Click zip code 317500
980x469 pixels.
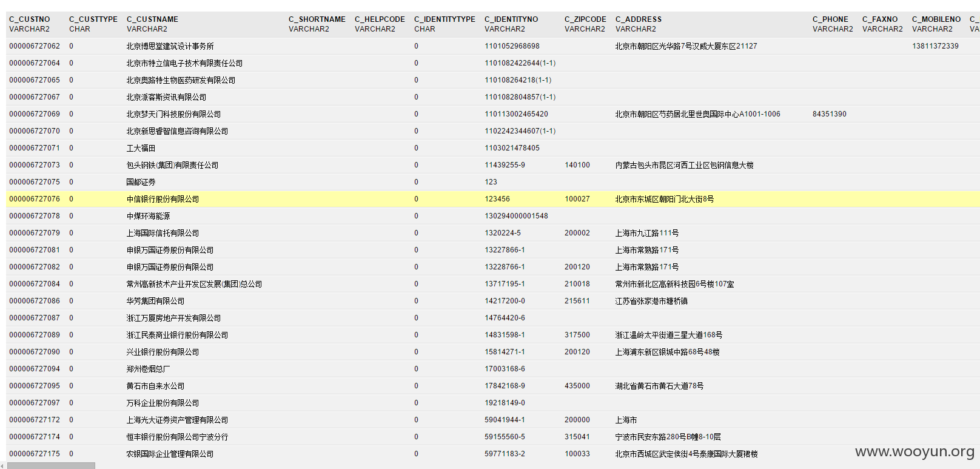(x=577, y=335)
